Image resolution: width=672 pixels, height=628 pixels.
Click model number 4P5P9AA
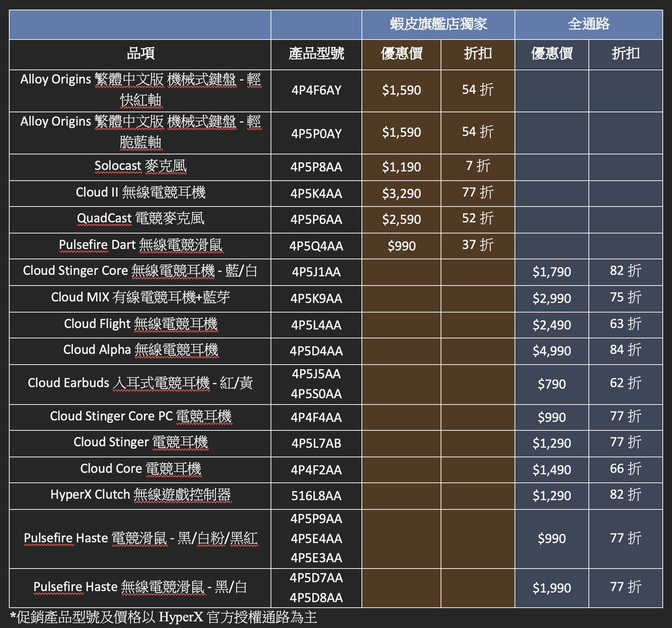click(316, 519)
